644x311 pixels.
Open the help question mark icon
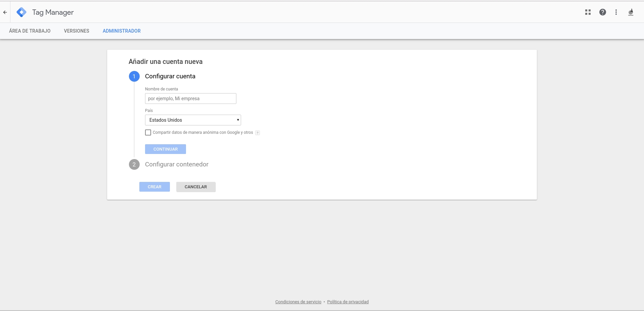tap(602, 12)
